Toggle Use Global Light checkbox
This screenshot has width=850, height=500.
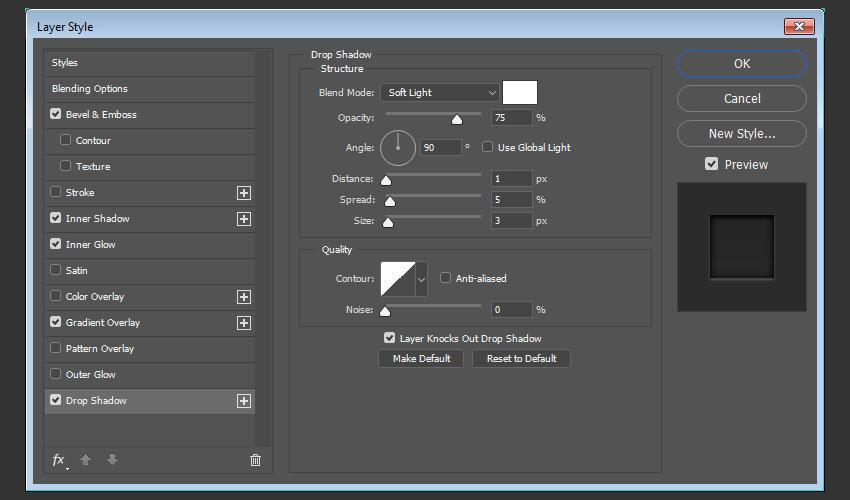point(487,147)
